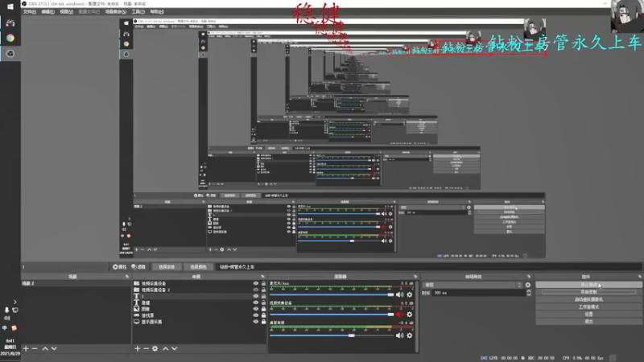Open the 视频采集设备 audio settings gear
This screenshot has width=644, height=362.
tap(410, 315)
